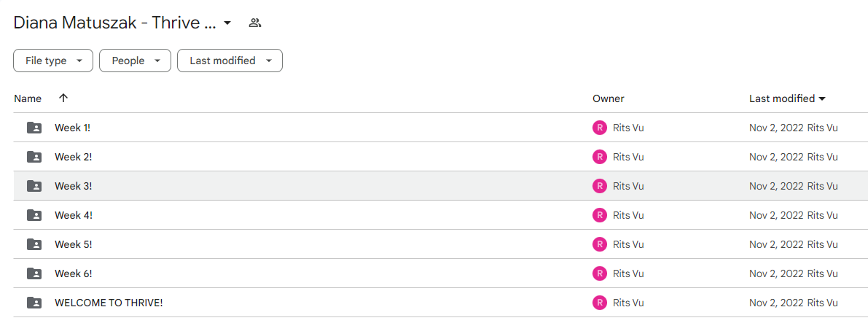Select the Week 3! folder row
This screenshot has width=868, height=334.
click(x=441, y=185)
